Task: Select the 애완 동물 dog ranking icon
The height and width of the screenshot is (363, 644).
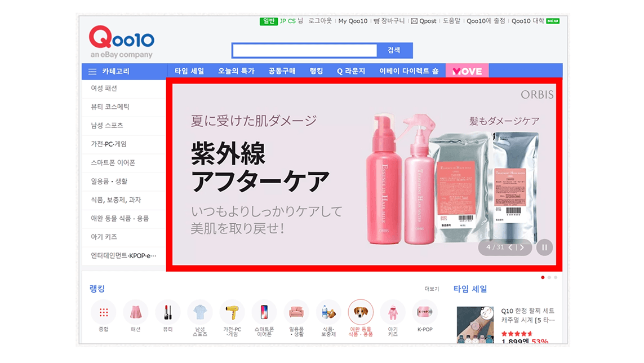Action: (361, 312)
